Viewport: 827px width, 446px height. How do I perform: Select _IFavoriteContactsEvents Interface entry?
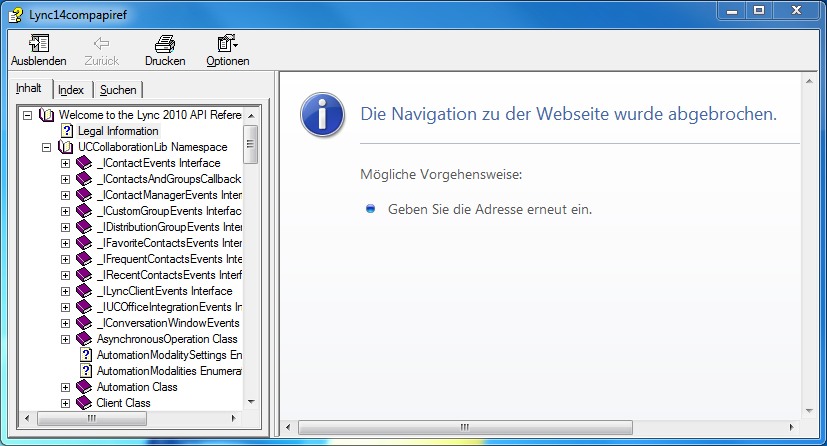pyautogui.click(x=169, y=243)
